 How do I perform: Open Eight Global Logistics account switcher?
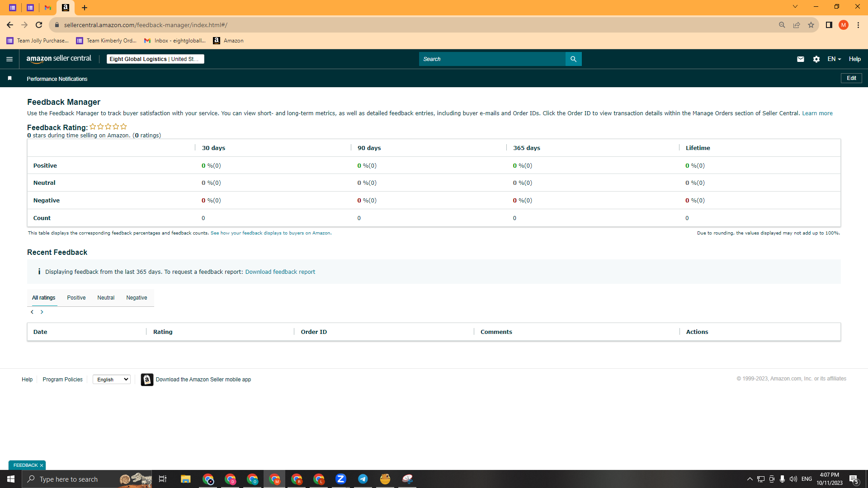156,59
